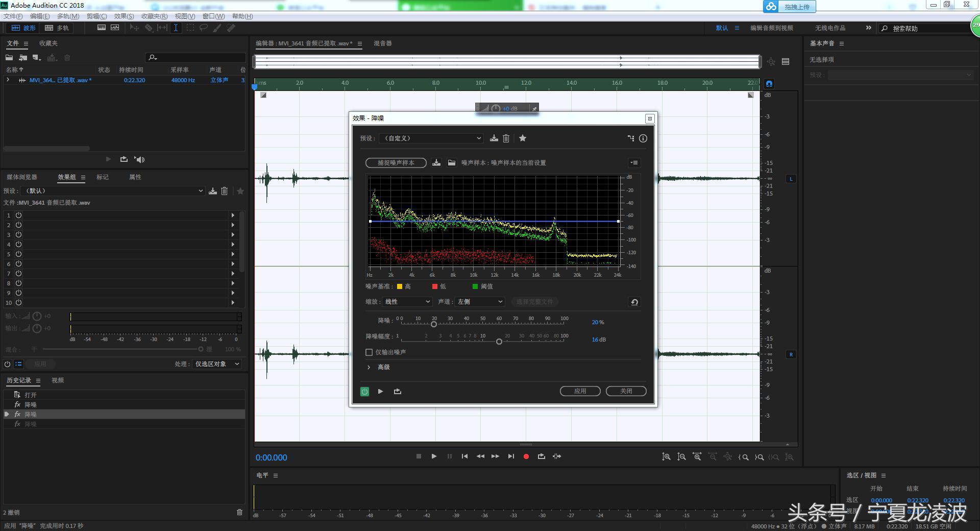Viewport: 980px width, 531px height.
Task: Open the 声道 channel dropdown
Action: pyautogui.click(x=480, y=302)
